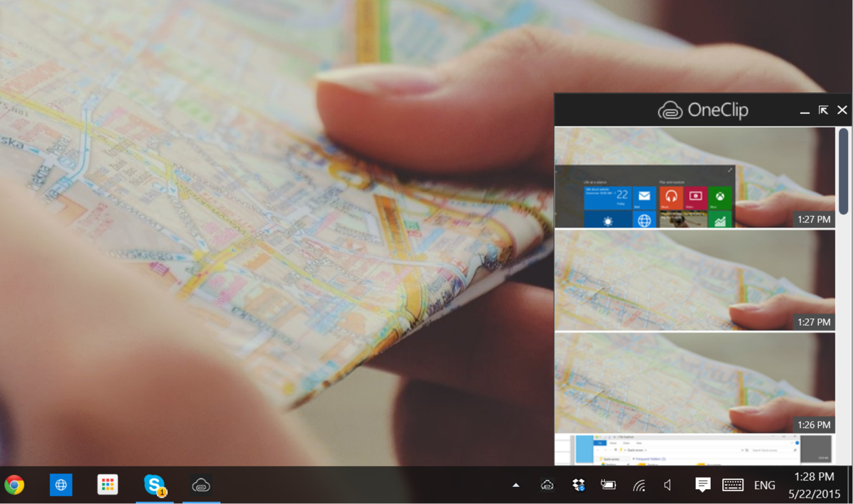Select the File Explorer screenshot clip
This screenshot has height=504, width=853.
pos(694,451)
